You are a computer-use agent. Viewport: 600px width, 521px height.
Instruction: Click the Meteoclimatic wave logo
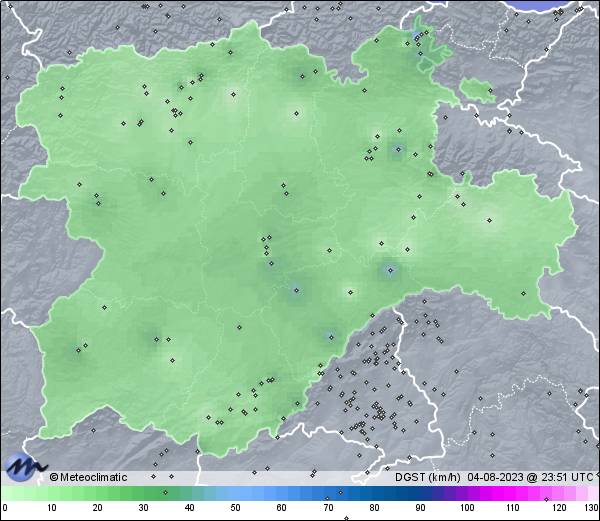coord(25,466)
